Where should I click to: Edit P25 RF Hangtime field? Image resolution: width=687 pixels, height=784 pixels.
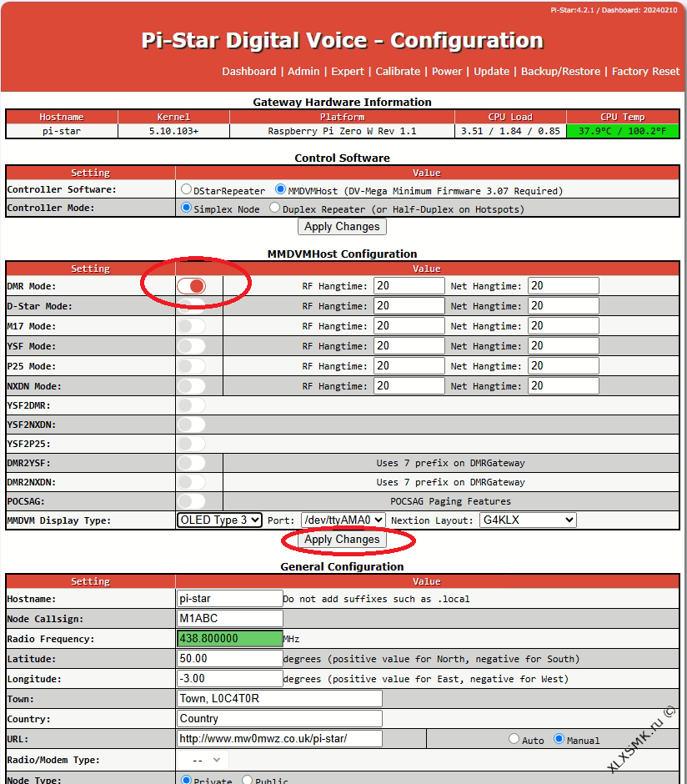(x=409, y=365)
